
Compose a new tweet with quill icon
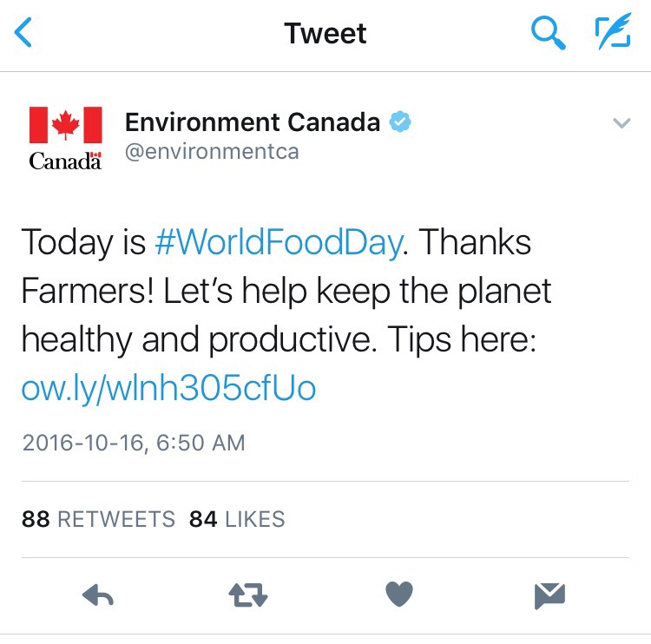click(613, 34)
